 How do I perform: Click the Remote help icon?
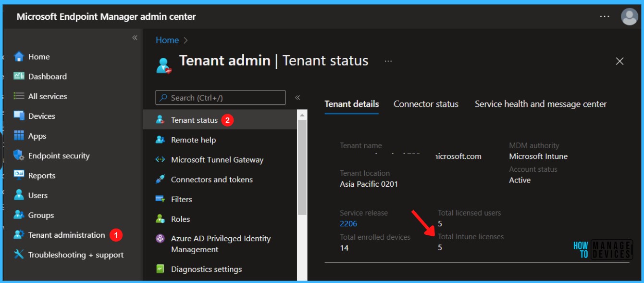161,140
